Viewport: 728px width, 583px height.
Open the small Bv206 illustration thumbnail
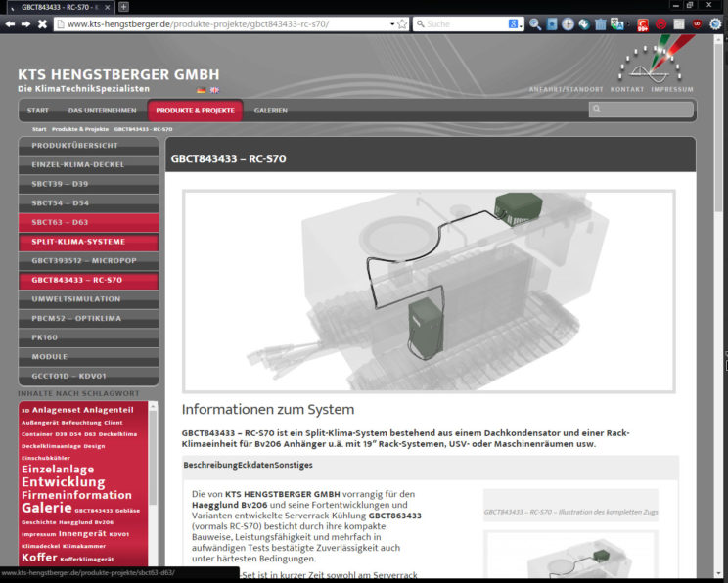[571, 555]
